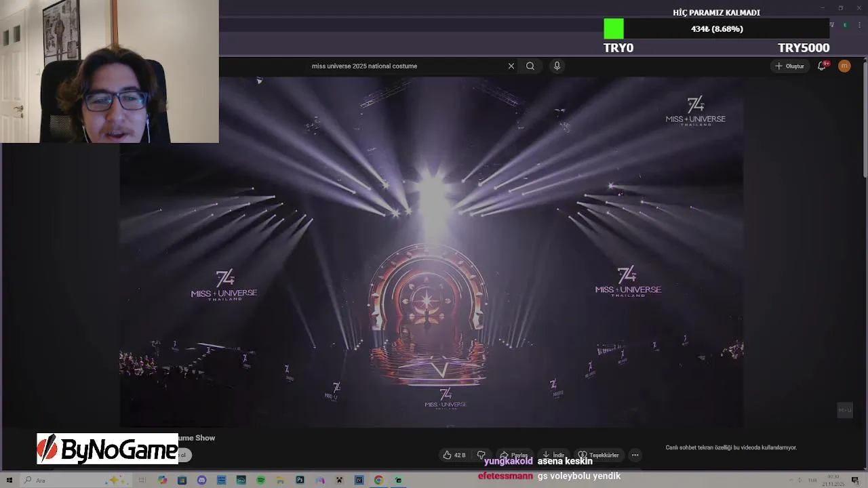Click the Miss Universe video player
This screenshot has height=488, width=868.
click(x=431, y=251)
